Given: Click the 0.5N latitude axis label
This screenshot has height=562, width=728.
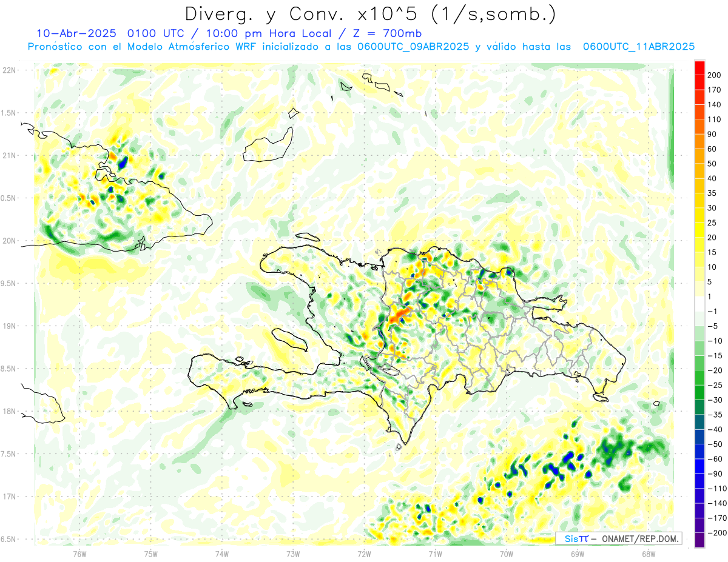Looking at the screenshot, I should point(8,198).
